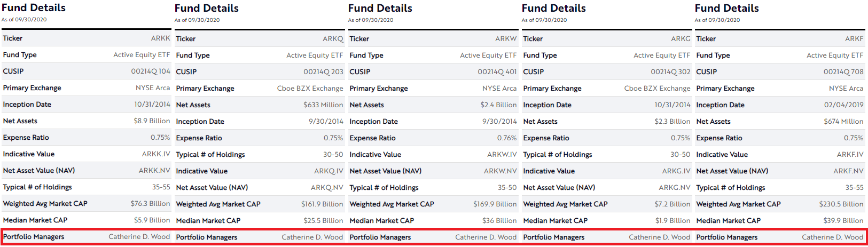Click the $230.5 Billion weighted market cap
868x247 pixels.
(841, 204)
